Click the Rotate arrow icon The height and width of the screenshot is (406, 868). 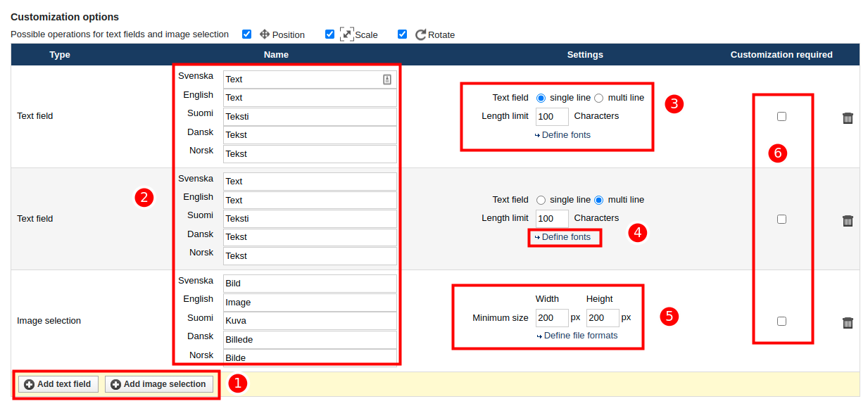coord(421,34)
